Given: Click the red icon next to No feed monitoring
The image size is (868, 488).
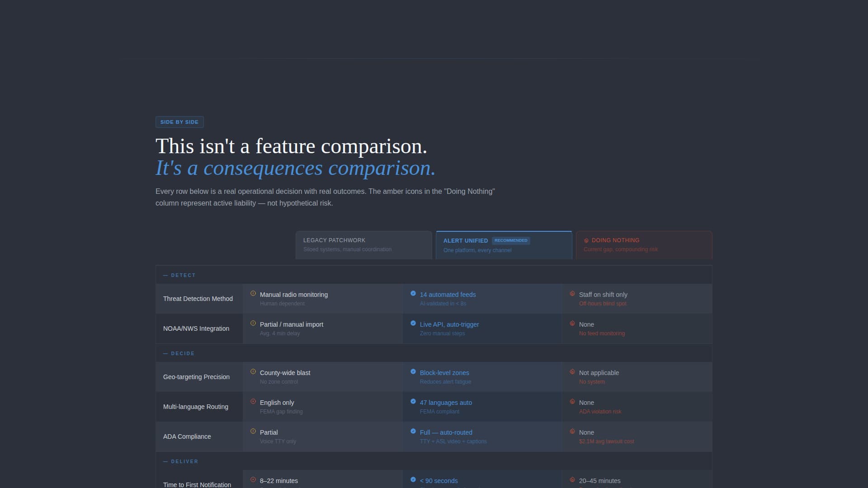Looking at the screenshot, I should point(573,323).
